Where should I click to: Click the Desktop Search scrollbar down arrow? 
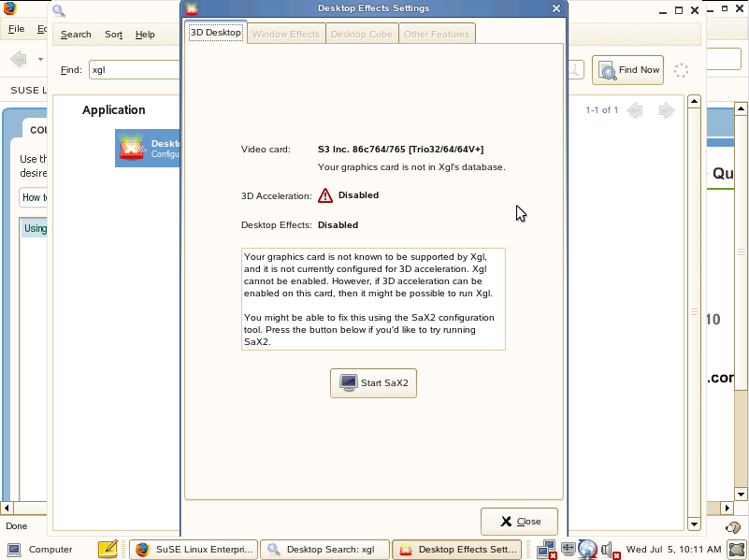(694, 524)
